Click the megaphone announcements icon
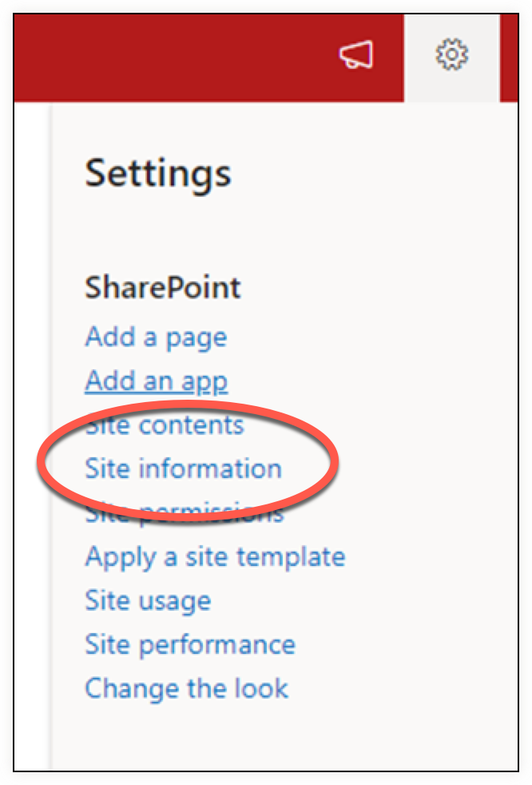Viewport: 532px width, 785px height. pos(356,54)
